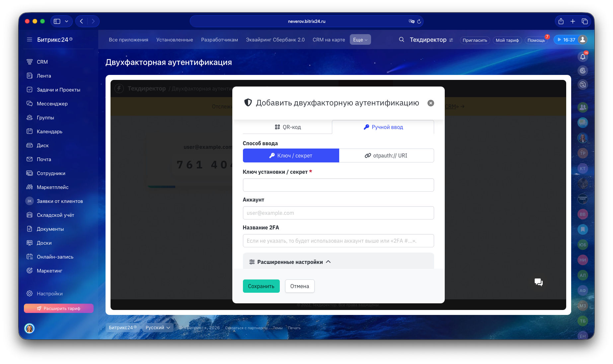
Task: Focus the Ключ установки / секрет field
Action: [x=338, y=185]
